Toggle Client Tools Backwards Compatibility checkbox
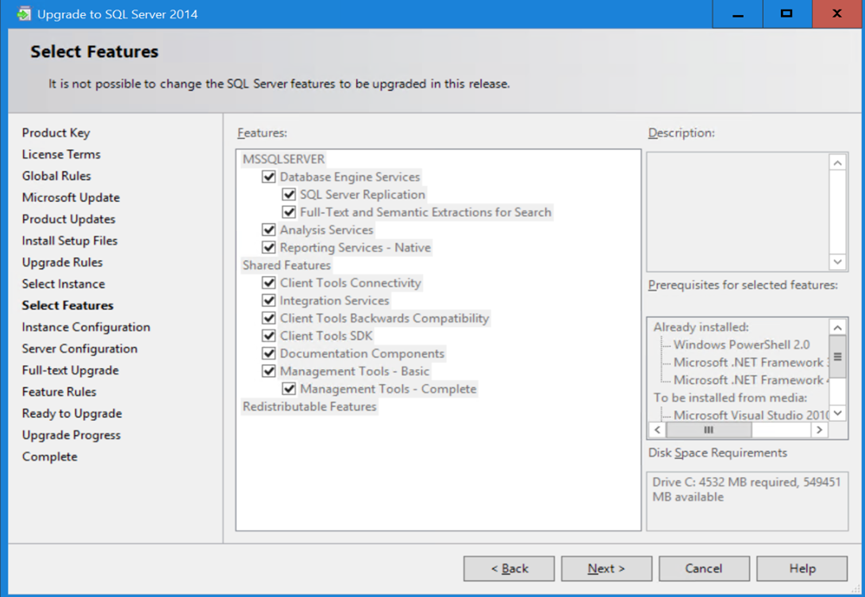865x597 pixels. pyautogui.click(x=269, y=318)
